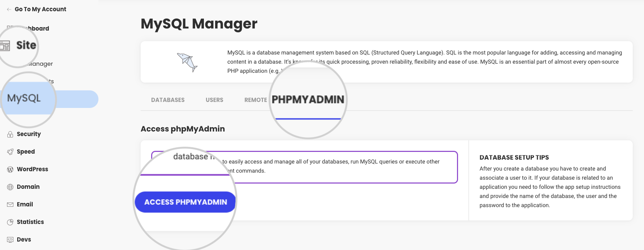Image resolution: width=644 pixels, height=250 pixels.
Task: Click the MySQL Manager page heading
Action: click(x=199, y=24)
